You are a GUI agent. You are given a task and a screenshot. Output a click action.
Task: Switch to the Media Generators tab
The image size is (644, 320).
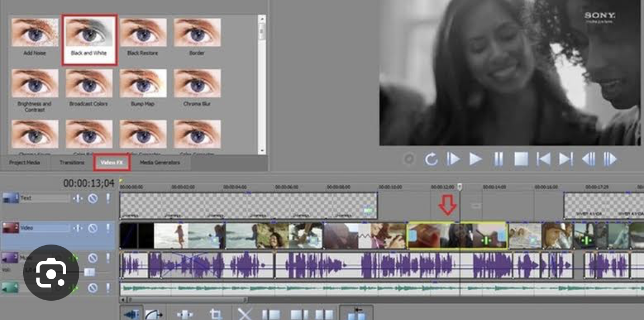160,162
